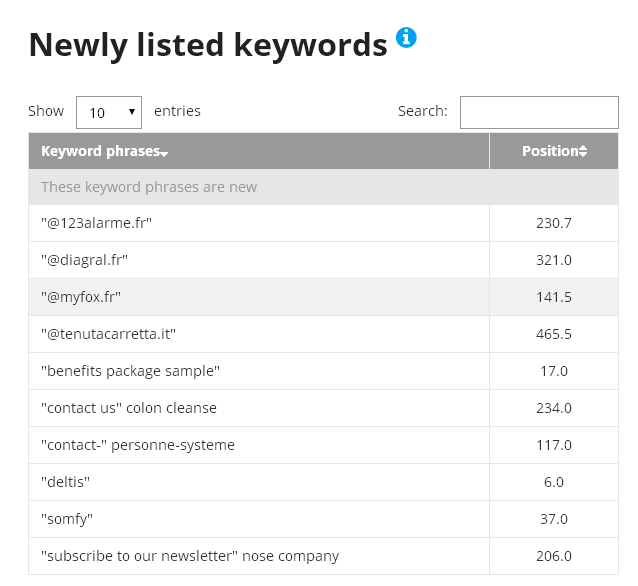Select the "somfy" keyword row

323,519
